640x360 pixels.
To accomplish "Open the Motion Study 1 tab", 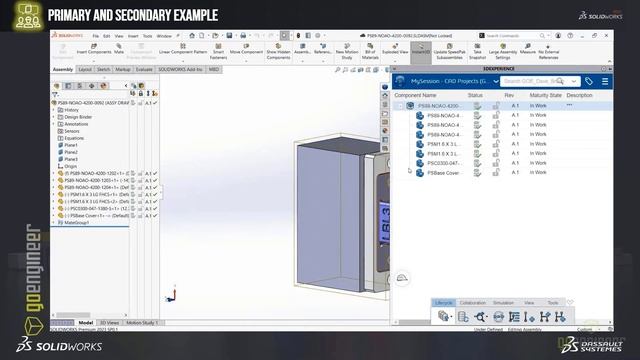I will [x=142, y=323].
